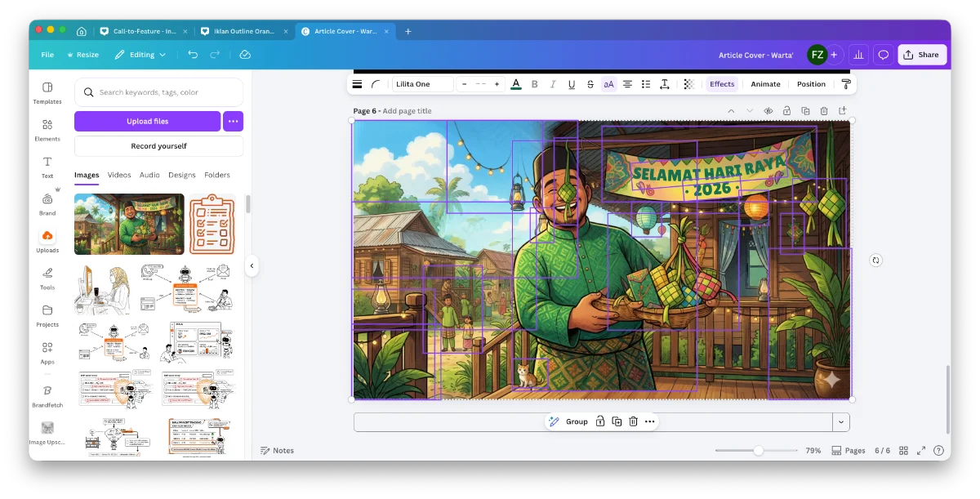Click the copy style paint roller icon
980x499 pixels.
[x=846, y=84]
